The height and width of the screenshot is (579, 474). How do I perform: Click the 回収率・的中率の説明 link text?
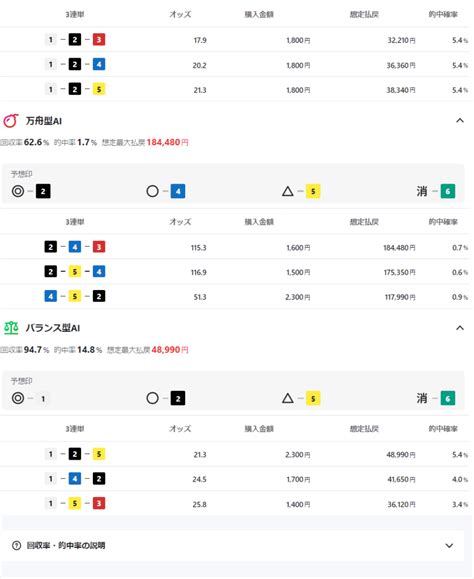[x=66, y=545]
